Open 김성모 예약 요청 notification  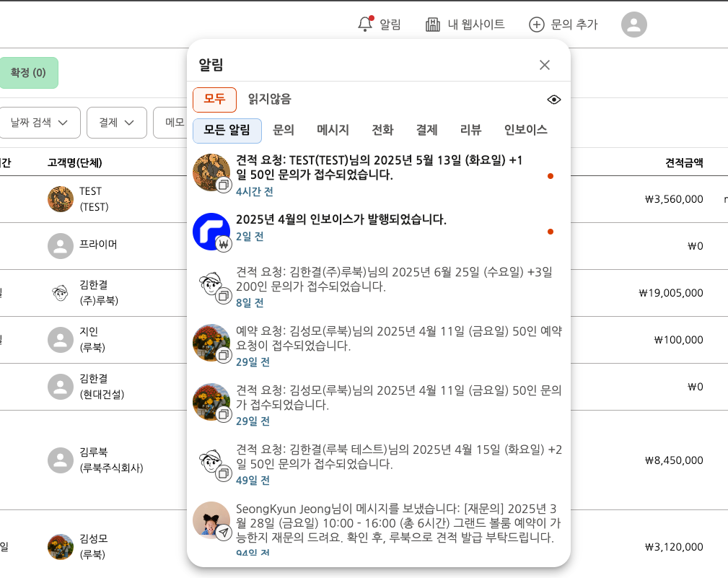[x=398, y=338]
